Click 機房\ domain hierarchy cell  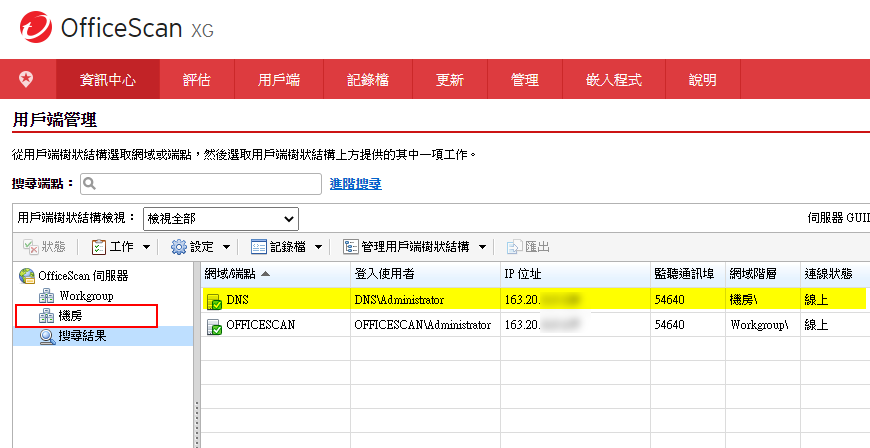coord(744,300)
